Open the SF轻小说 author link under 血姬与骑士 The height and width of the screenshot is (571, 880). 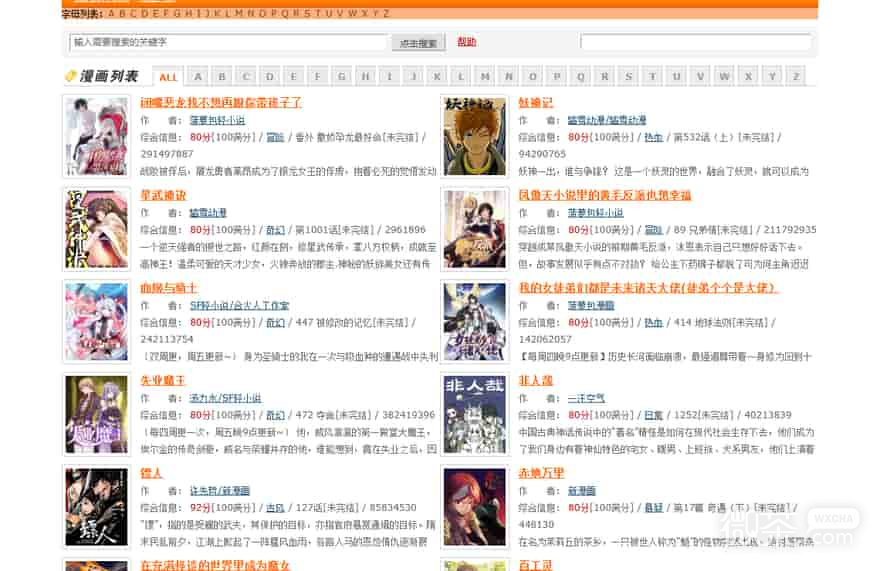tap(239, 306)
